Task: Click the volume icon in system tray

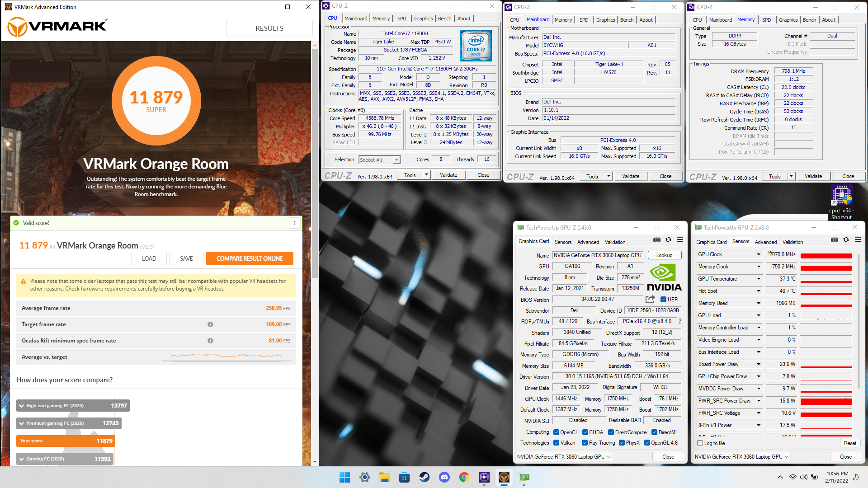Action: pos(803,477)
